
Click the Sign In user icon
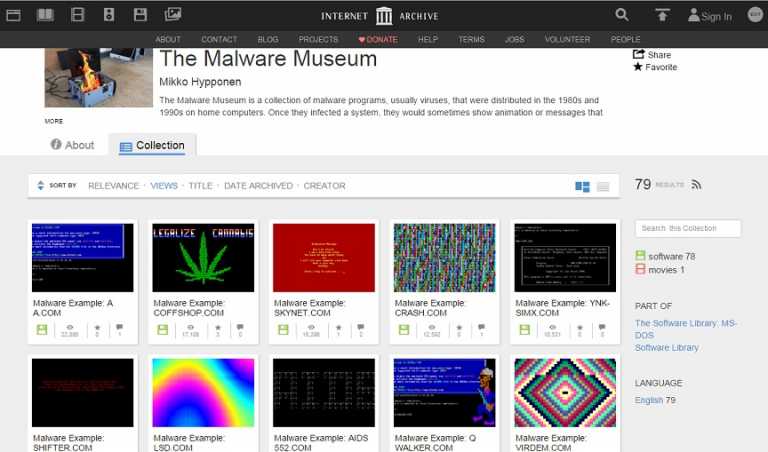tap(694, 15)
